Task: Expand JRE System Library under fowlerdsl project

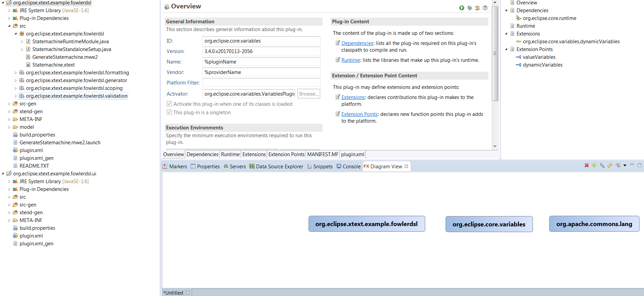Action: 9,10
